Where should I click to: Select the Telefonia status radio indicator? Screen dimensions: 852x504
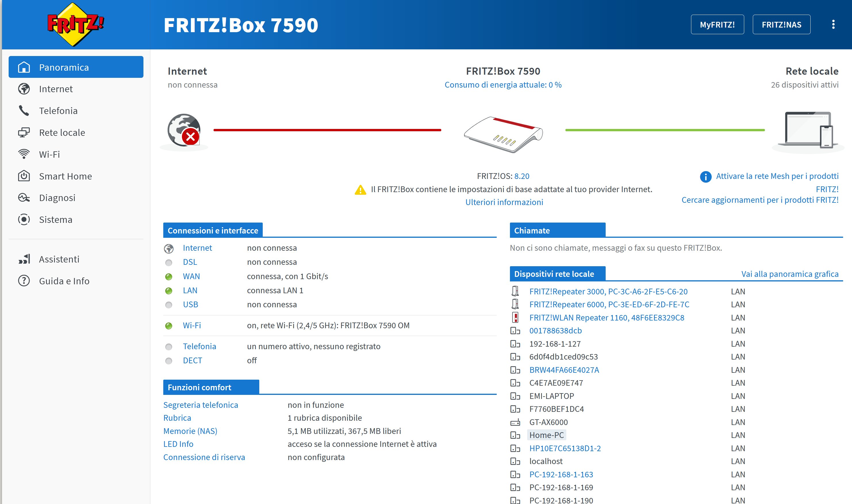(x=168, y=346)
